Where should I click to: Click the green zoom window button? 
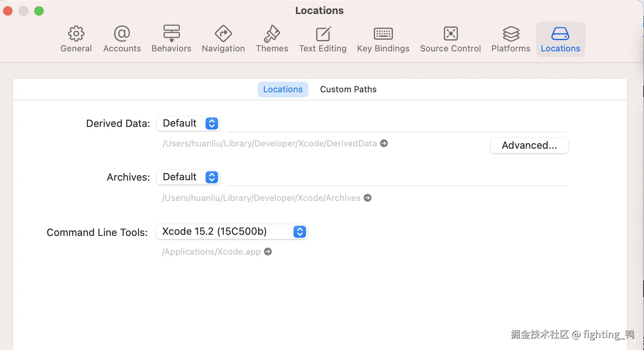(x=39, y=11)
